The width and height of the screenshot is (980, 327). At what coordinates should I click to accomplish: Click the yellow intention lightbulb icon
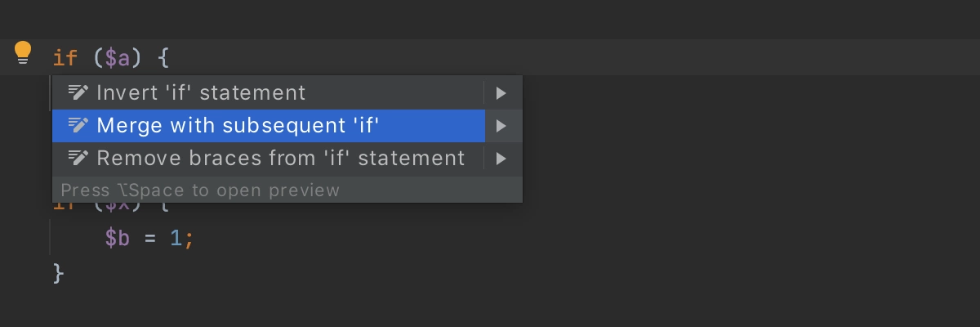point(23,53)
